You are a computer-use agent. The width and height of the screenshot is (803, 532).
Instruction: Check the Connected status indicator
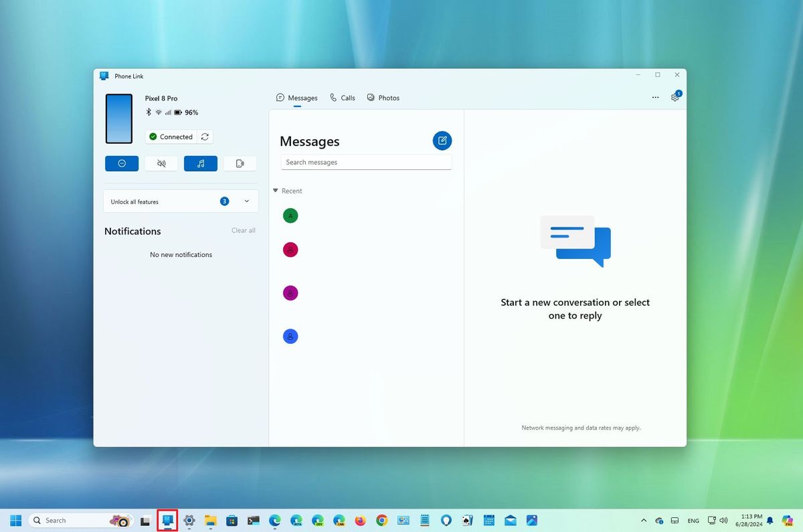[171, 137]
